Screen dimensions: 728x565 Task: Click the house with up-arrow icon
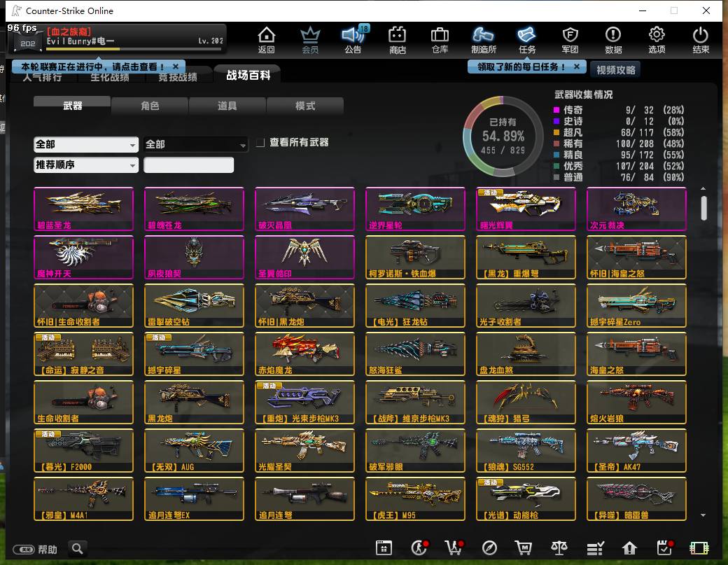[x=629, y=548]
